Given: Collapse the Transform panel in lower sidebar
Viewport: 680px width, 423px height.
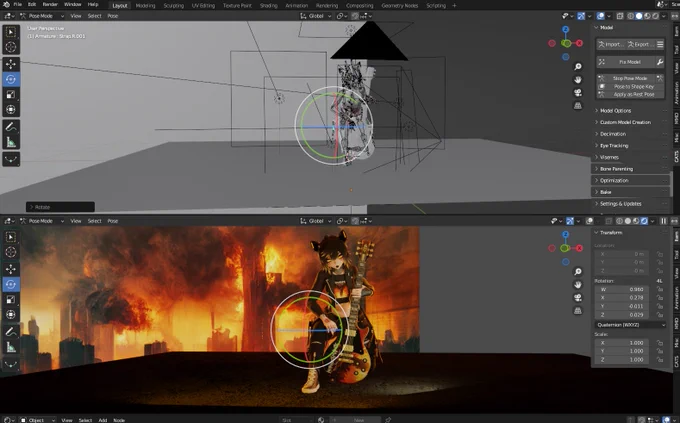Looking at the screenshot, I should point(611,233).
